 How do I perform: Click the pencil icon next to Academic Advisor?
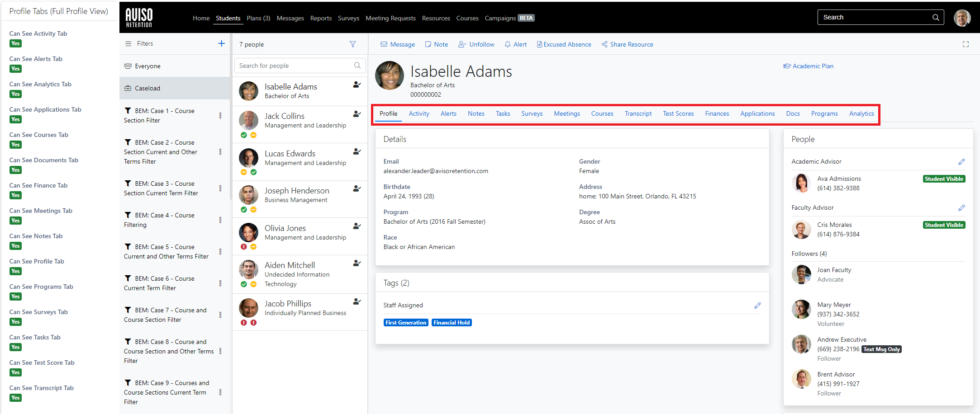[x=961, y=162]
